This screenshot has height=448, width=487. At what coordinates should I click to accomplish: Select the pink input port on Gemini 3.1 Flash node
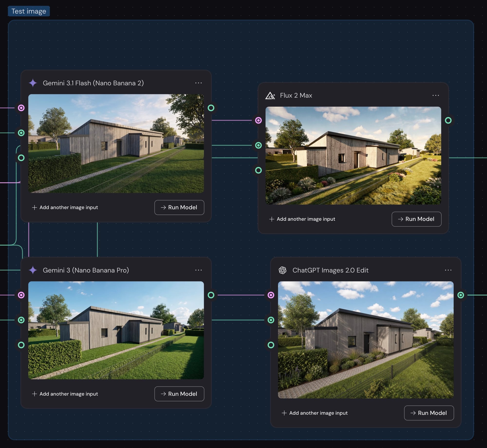21,108
